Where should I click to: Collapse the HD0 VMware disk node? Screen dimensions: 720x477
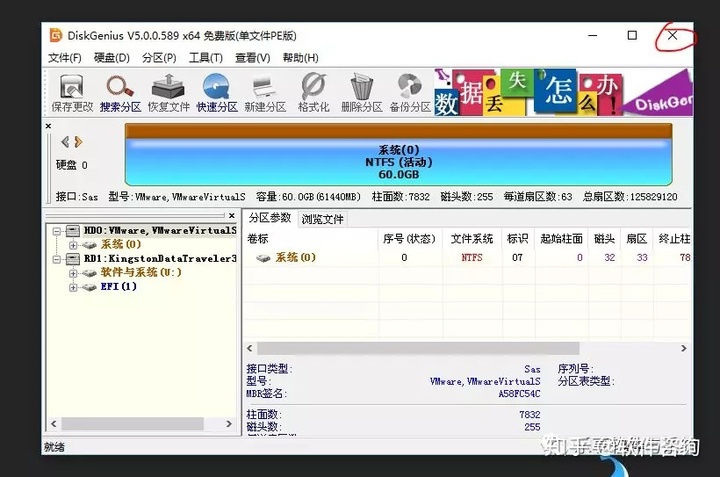tap(56, 231)
